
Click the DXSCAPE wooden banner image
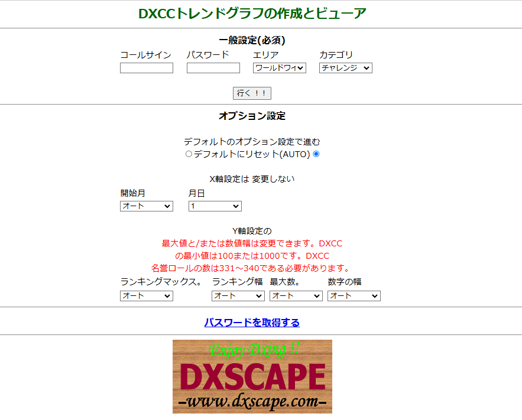coord(252,376)
